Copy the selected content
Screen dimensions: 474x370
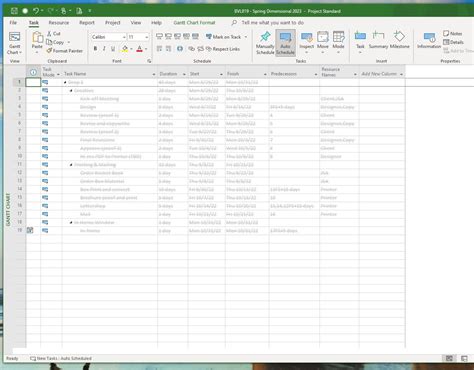click(56, 42)
